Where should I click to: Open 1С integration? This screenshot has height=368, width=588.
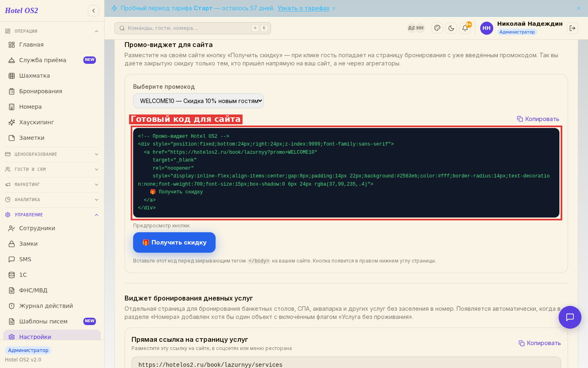pos(51,275)
